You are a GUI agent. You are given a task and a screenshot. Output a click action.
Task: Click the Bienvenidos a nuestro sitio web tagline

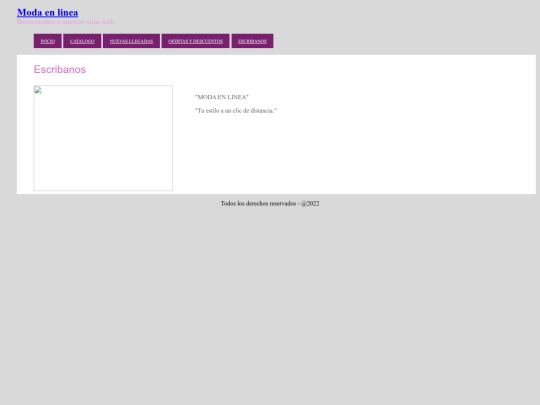tap(65, 22)
